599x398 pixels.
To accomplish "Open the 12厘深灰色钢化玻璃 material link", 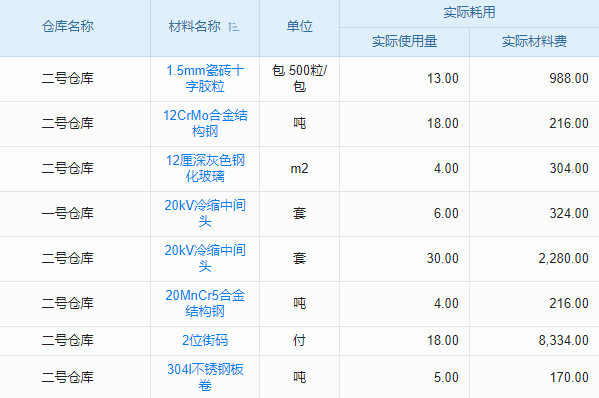I will (205, 168).
